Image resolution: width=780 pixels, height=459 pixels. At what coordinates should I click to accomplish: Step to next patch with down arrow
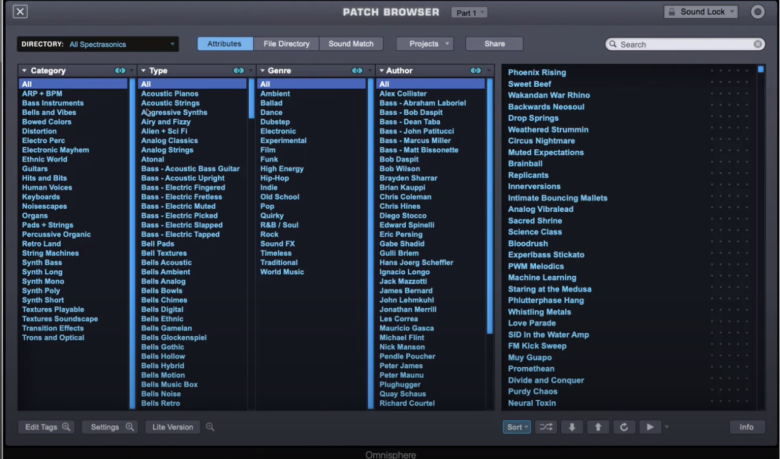point(572,427)
